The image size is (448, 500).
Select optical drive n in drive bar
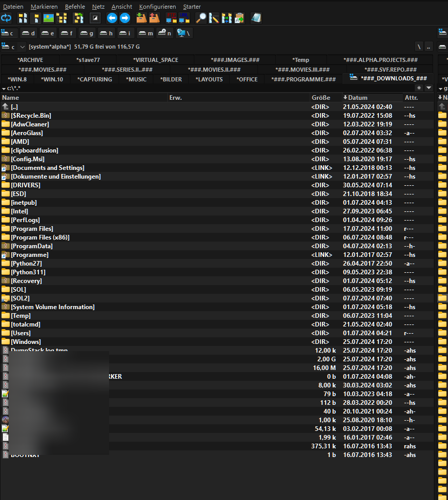[x=165, y=33]
